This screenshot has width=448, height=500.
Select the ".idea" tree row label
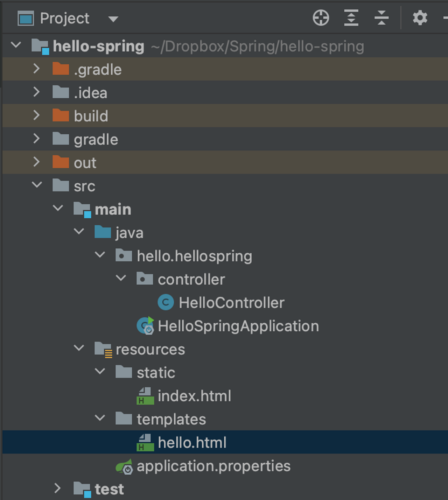(91, 93)
